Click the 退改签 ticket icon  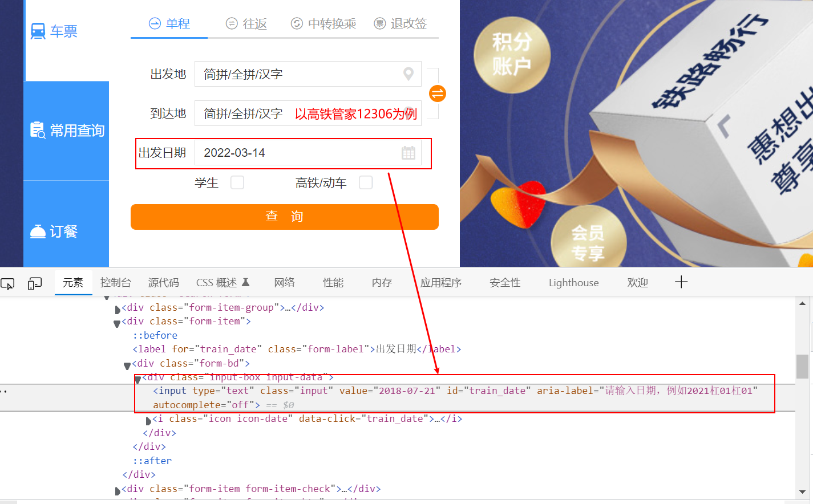tap(379, 23)
